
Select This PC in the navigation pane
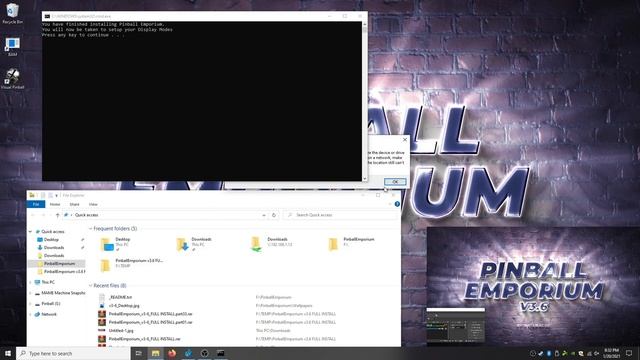coord(48,282)
